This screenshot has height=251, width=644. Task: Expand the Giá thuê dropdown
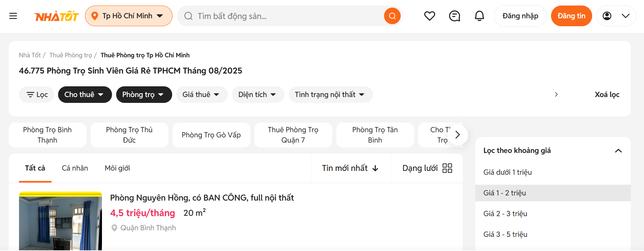click(202, 95)
